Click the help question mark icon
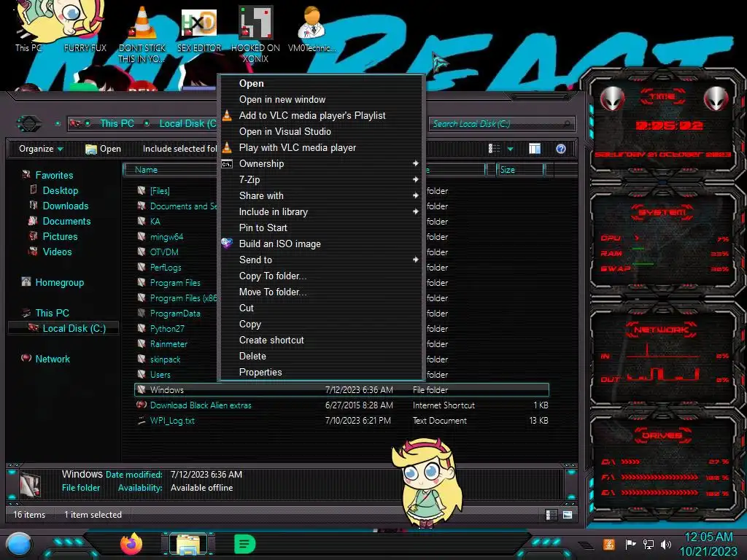 coord(561,149)
